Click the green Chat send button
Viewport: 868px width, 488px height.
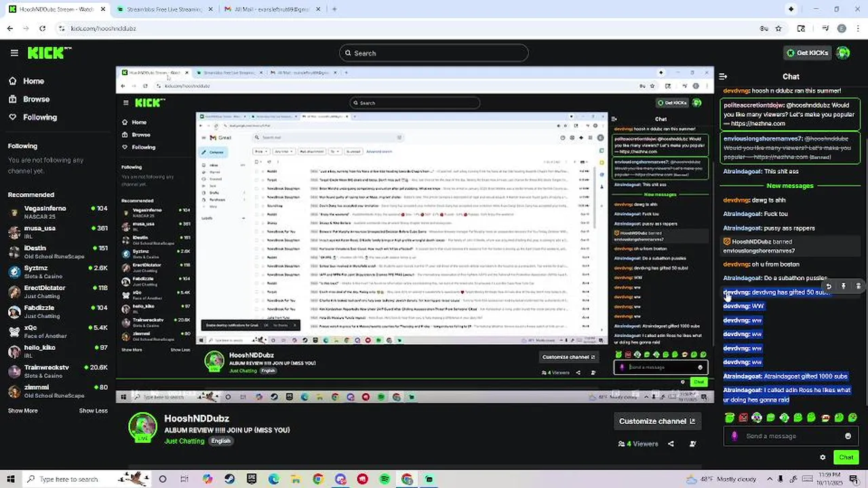click(x=846, y=457)
